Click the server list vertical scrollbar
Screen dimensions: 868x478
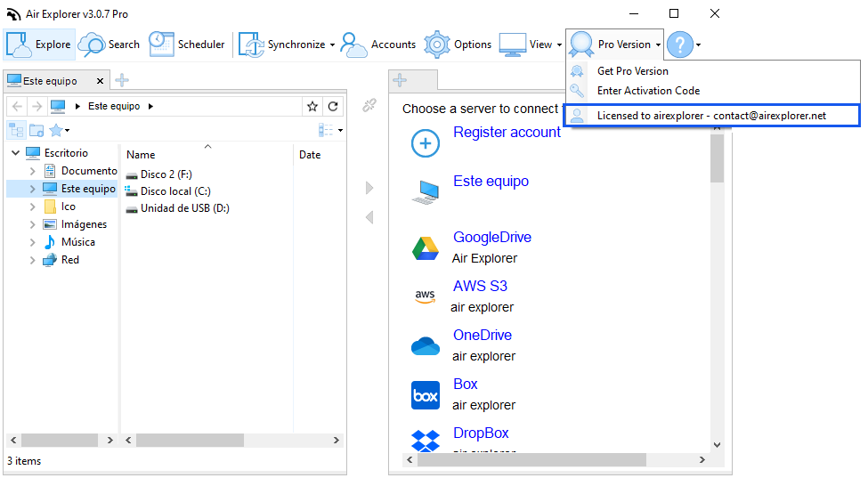(x=717, y=158)
